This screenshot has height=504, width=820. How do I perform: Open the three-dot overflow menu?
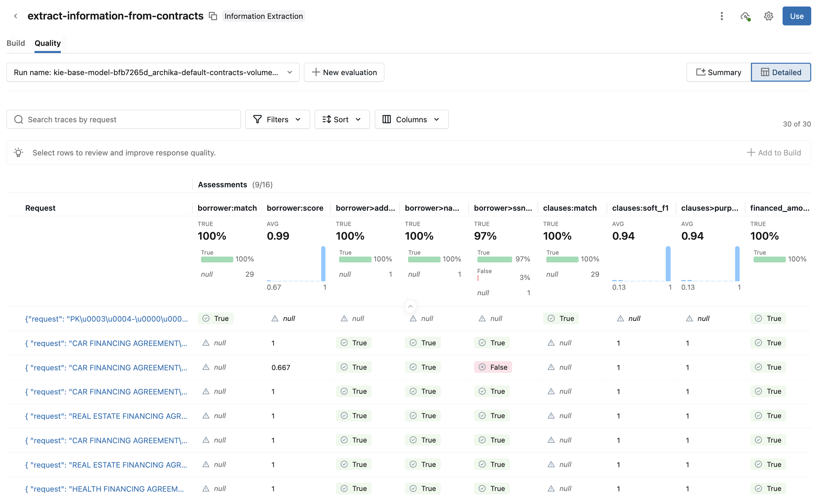click(x=722, y=16)
